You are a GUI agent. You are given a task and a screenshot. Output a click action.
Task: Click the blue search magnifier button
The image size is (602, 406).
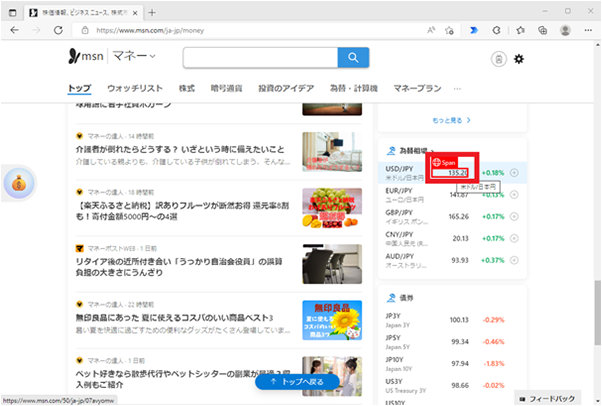(353, 58)
